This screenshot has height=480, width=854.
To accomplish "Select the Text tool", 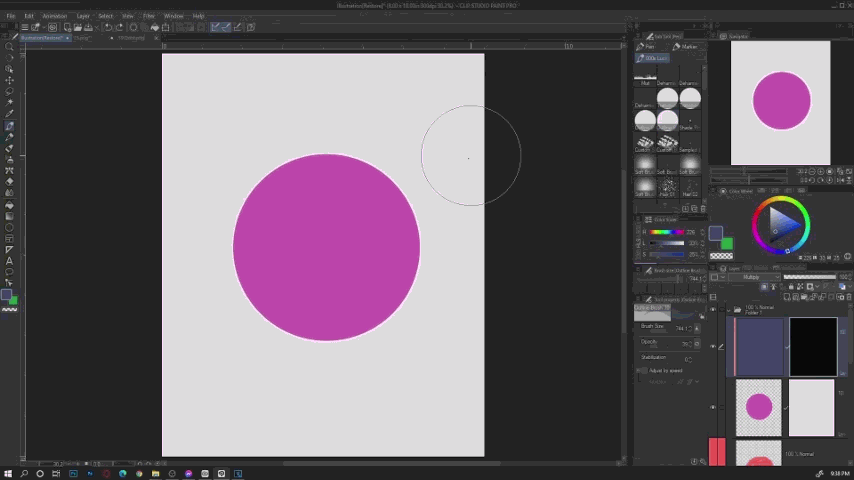I will (10, 261).
